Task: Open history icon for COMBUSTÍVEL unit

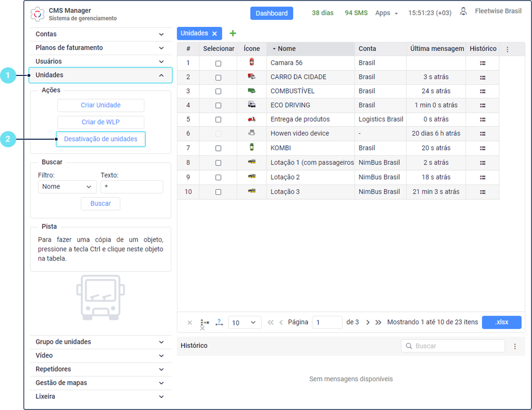Action: click(482, 92)
